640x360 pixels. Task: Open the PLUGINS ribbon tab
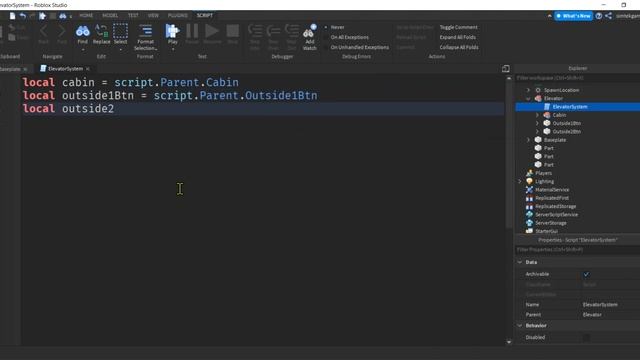point(178,16)
